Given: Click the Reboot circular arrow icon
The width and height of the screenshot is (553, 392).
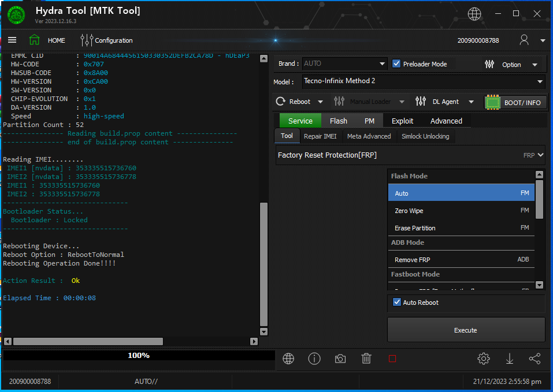Looking at the screenshot, I should pos(281,102).
